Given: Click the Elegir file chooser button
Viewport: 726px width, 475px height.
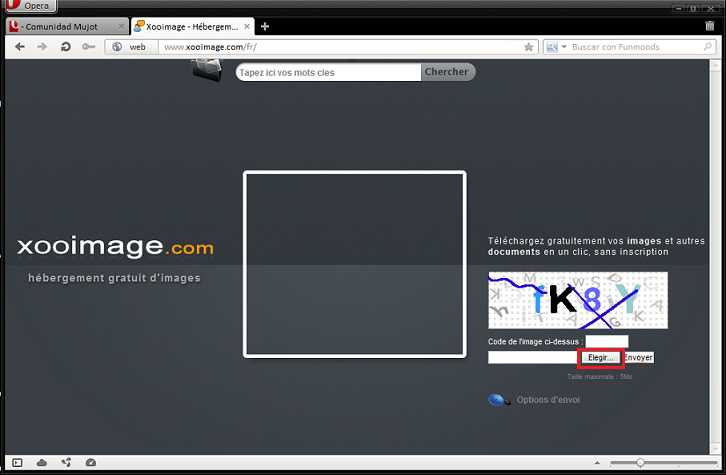Looking at the screenshot, I should (x=600, y=357).
